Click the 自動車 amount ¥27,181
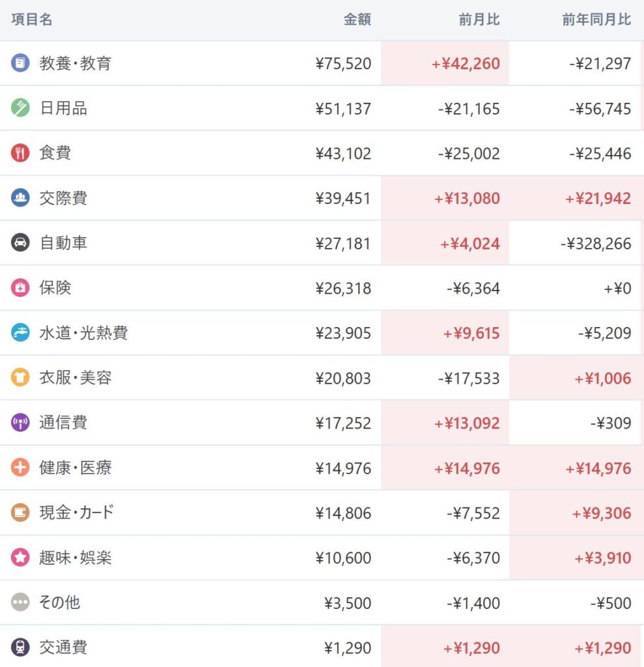This screenshot has width=644, height=667. click(x=343, y=244)
